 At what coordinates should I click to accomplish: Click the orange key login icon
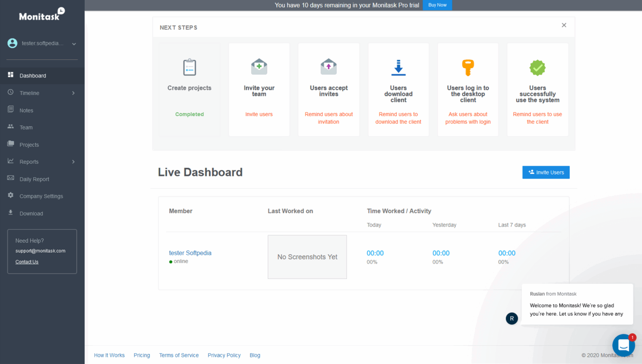tap(468, 68)
